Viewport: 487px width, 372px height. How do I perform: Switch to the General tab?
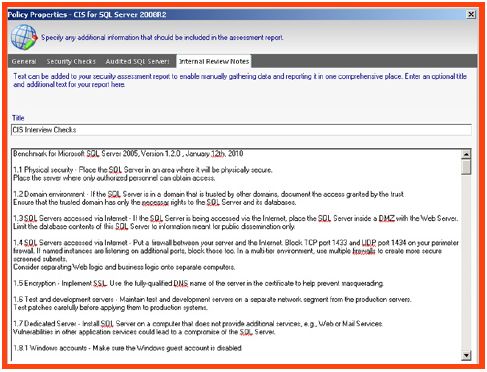(24, 61)
